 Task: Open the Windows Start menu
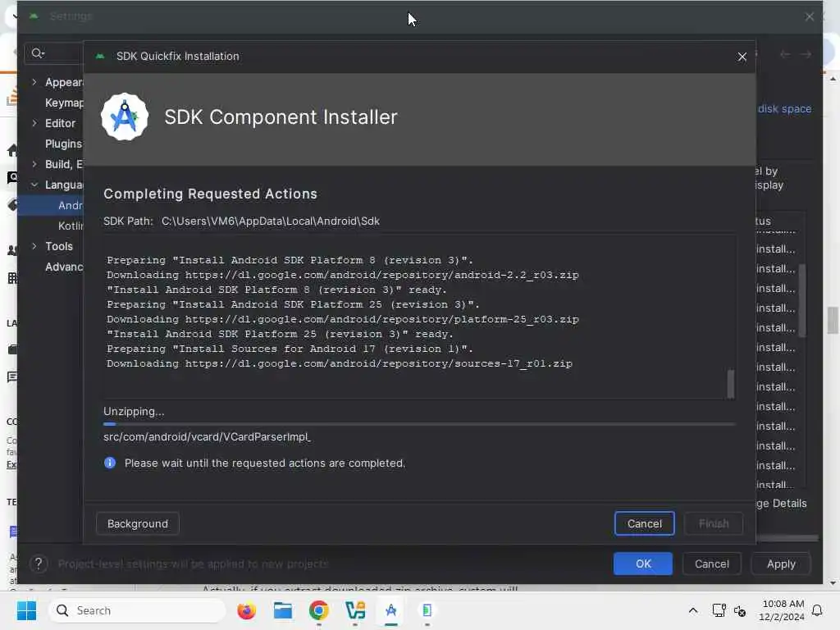[x=26, y=610]
